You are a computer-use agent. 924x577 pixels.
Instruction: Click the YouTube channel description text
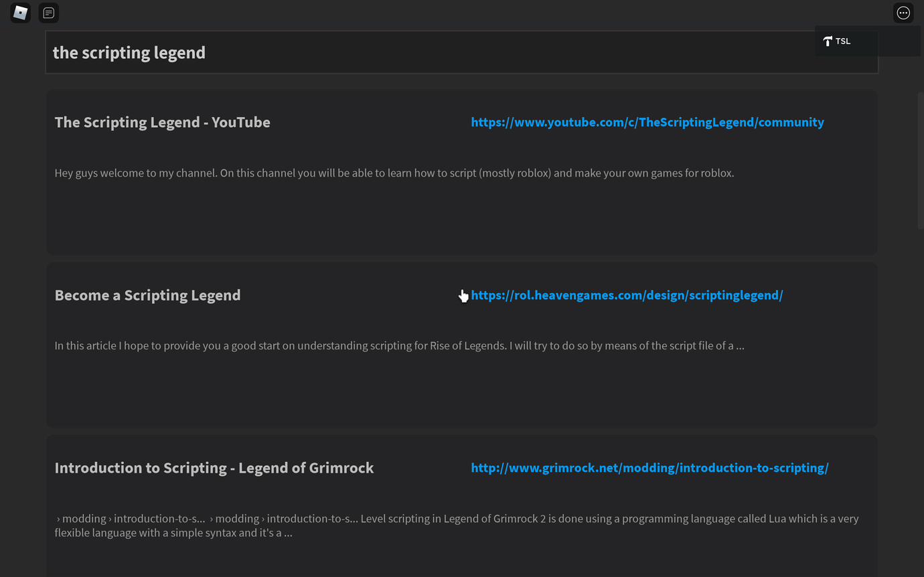394,173
